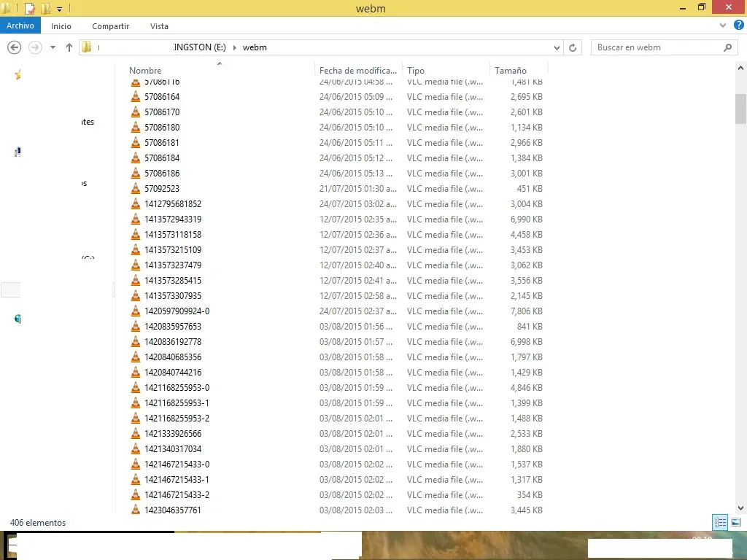Click the 7,806 KB size cell
Image resolution: width=747 pixels, height=560 pixels.
pyautogui.click(x=527, y=311)
